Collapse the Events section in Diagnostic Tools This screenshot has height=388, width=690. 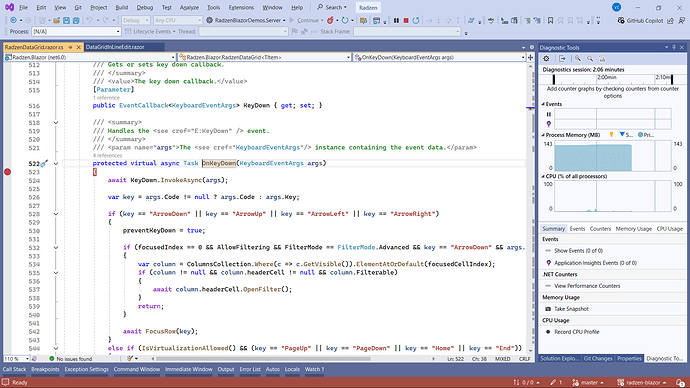(543, 104)
